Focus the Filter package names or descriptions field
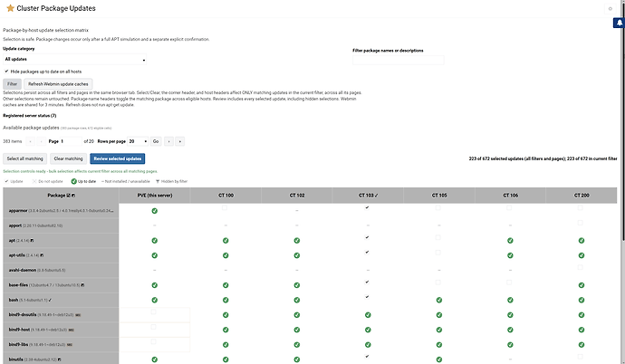Viewport: 625px width, 364px height. [398, 60]
